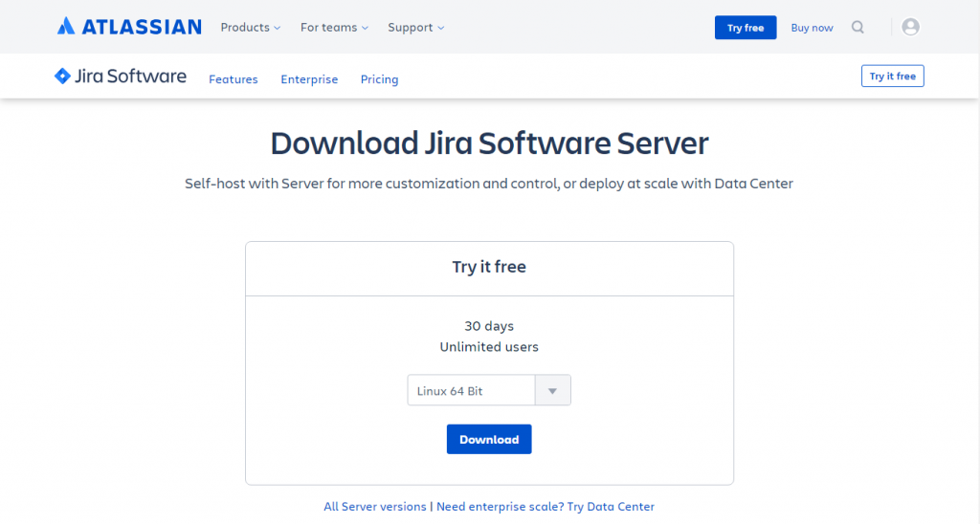
Task: Open the search magnifier icon
Action: coord(857,28)
